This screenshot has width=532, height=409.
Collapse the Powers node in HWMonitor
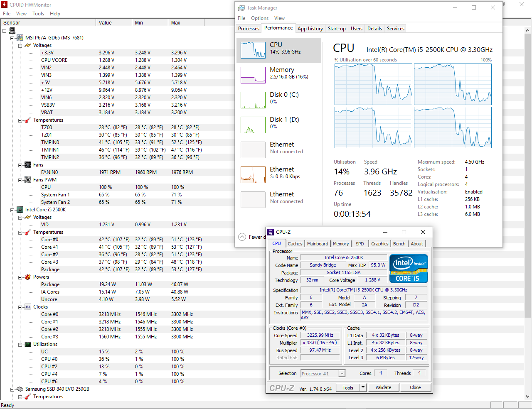[x=20, y=277]
